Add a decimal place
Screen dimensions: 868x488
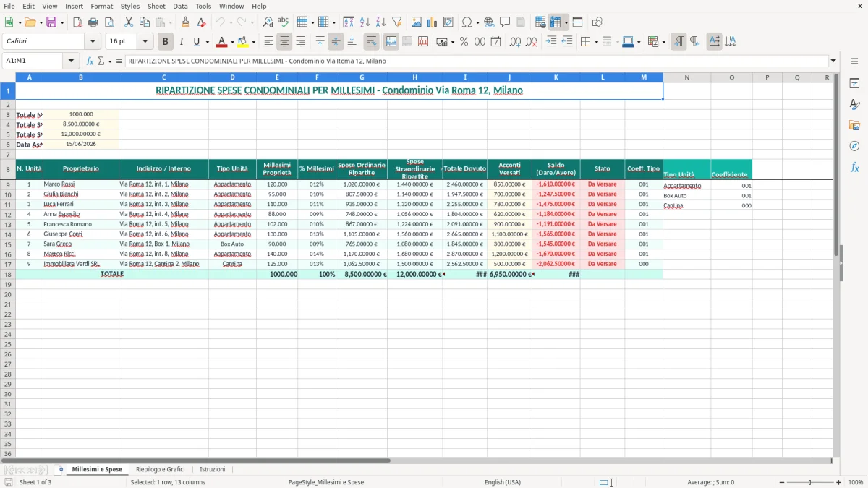(516, 42)
